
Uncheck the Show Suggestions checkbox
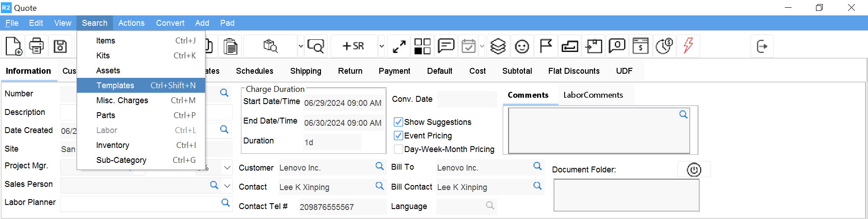pos(398,122)
